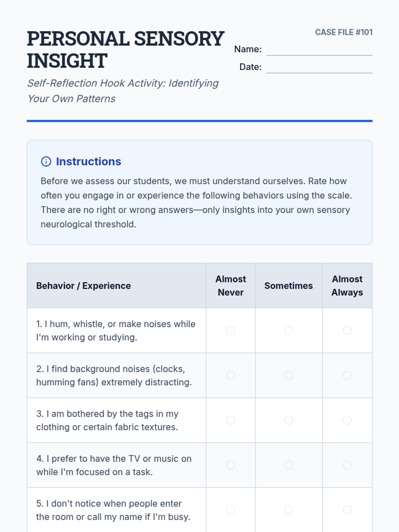
Task: Choose Sometimes for not noticing people
Action: point(289,510)
